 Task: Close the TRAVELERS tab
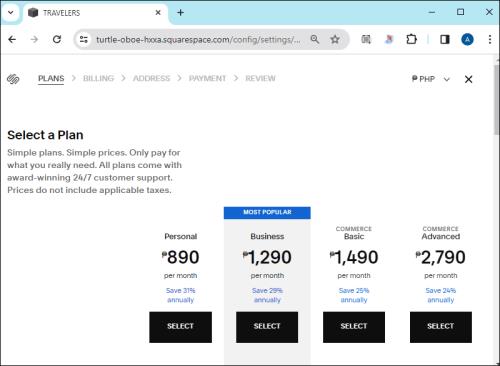pyautogui.click(x=158, y=13)
